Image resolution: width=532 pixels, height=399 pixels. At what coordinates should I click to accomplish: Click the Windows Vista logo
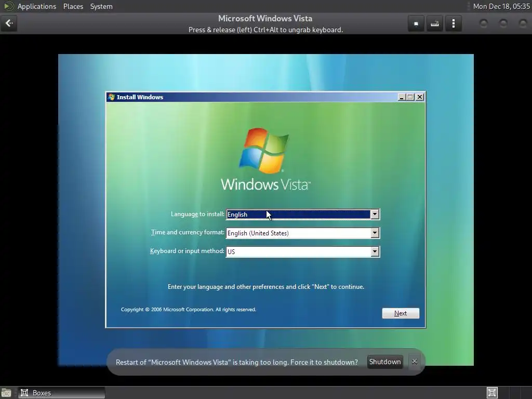[265, 159]
